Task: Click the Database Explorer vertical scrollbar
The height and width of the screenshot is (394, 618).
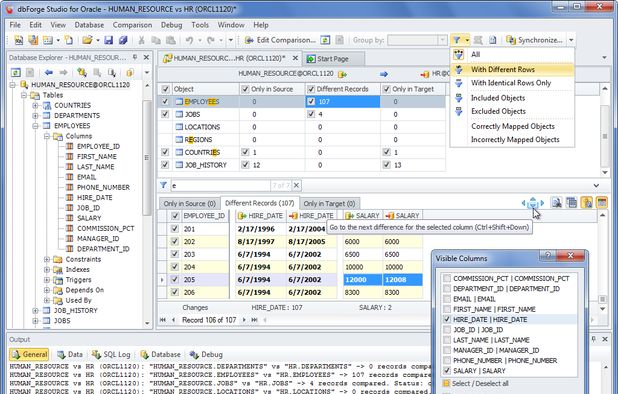Action: click(x=147, y=158)
